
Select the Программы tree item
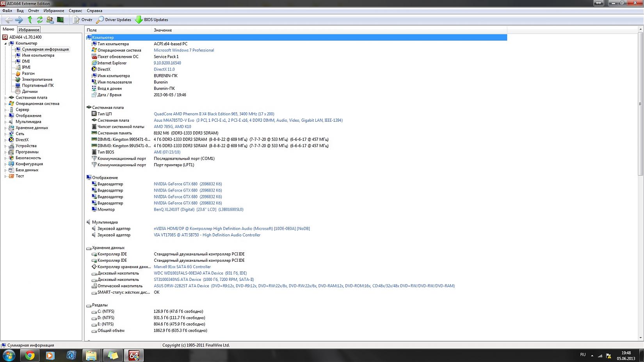click(27, 152)
